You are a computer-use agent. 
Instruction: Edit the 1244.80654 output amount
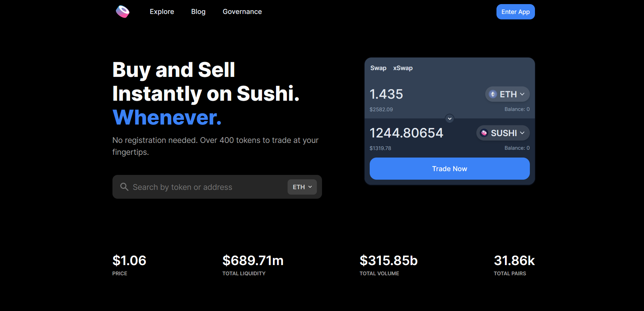pyautogui.click(x=407, y=133)
